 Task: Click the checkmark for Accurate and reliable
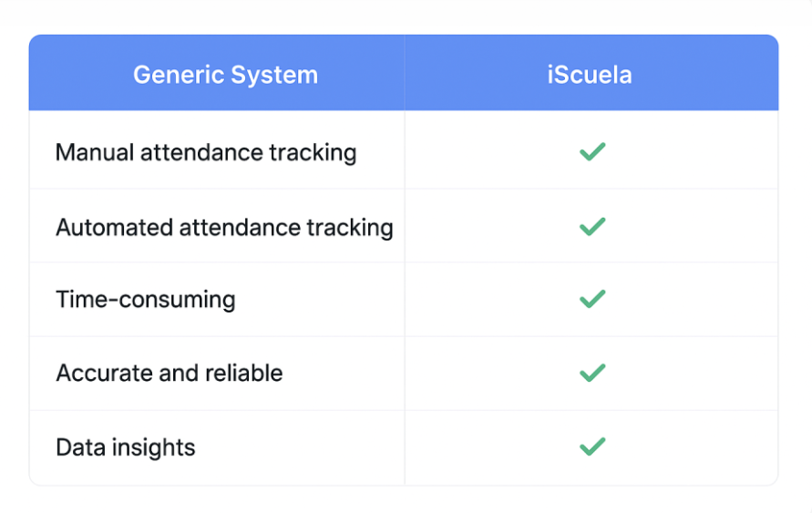click(x=592, y=373)
